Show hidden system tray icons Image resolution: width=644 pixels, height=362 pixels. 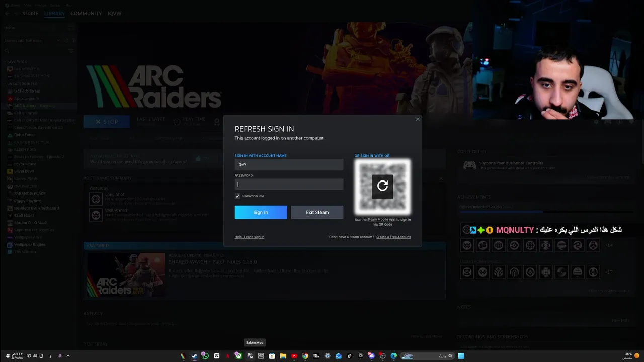coord(68,356)
